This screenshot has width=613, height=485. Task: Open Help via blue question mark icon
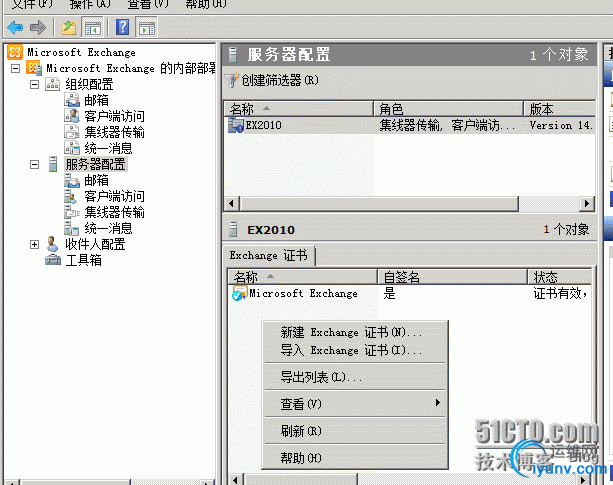click(123, 27)
